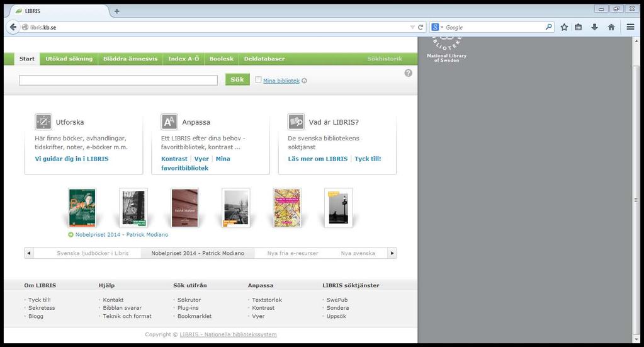Switch to the Start tab
This screenshot has height=347, width=644.
[26, 59]
